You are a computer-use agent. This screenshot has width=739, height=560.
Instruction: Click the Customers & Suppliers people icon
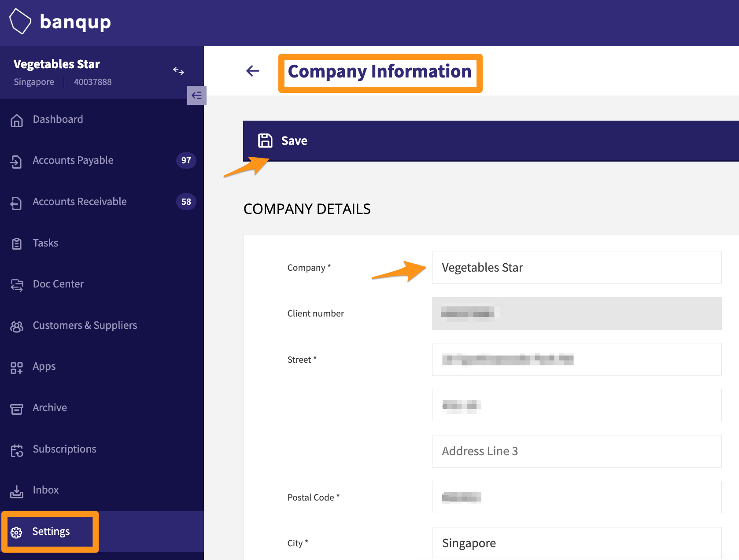coord(17,327)
